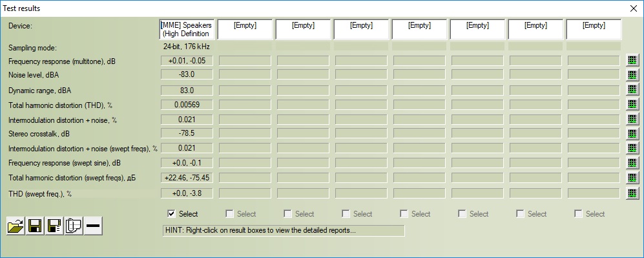Open graph for Intermodulation distortion + noise, % row
This screenshot has width=644, height=258.
[x=632, y=119]
